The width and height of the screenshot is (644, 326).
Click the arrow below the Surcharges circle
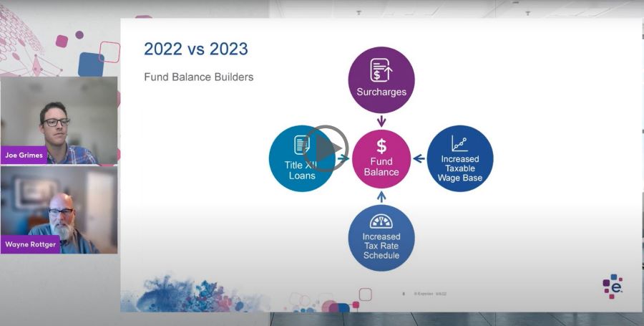pos(381,122)
